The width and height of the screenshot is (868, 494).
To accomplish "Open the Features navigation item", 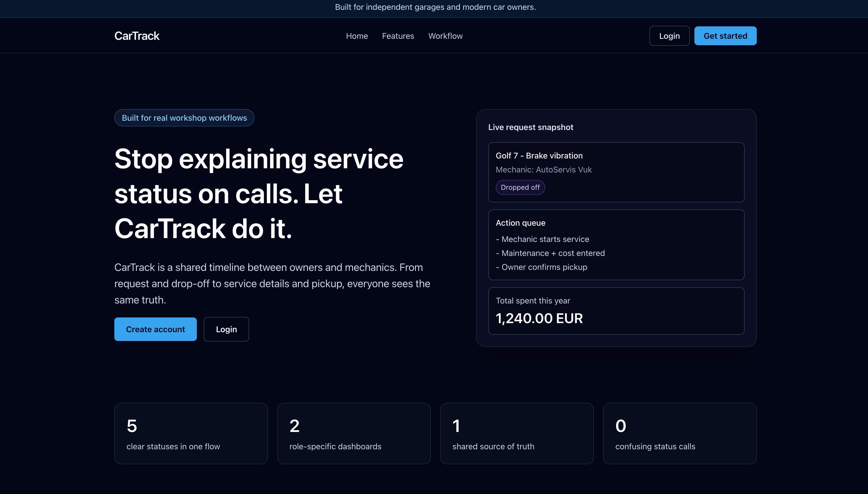I will point(398,36).
